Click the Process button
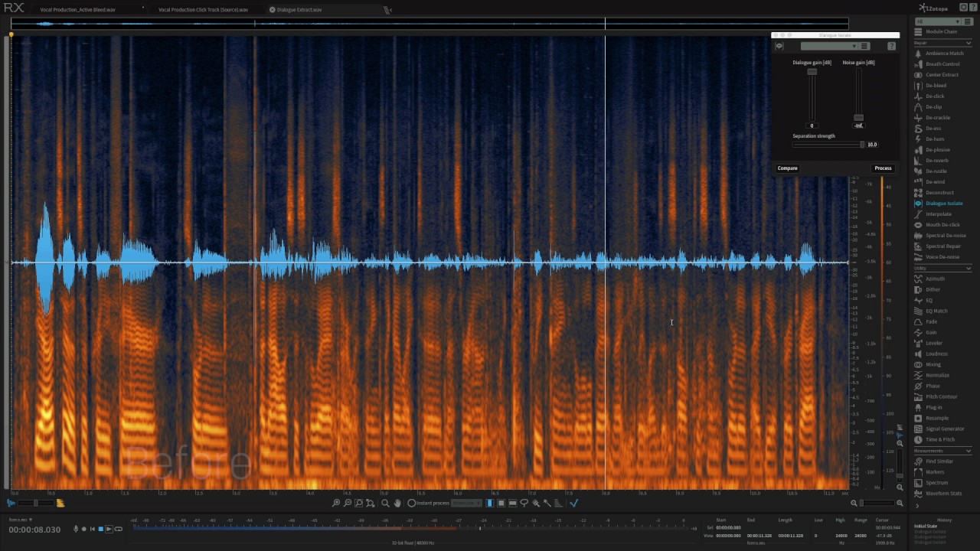 [x=883, y=168]
